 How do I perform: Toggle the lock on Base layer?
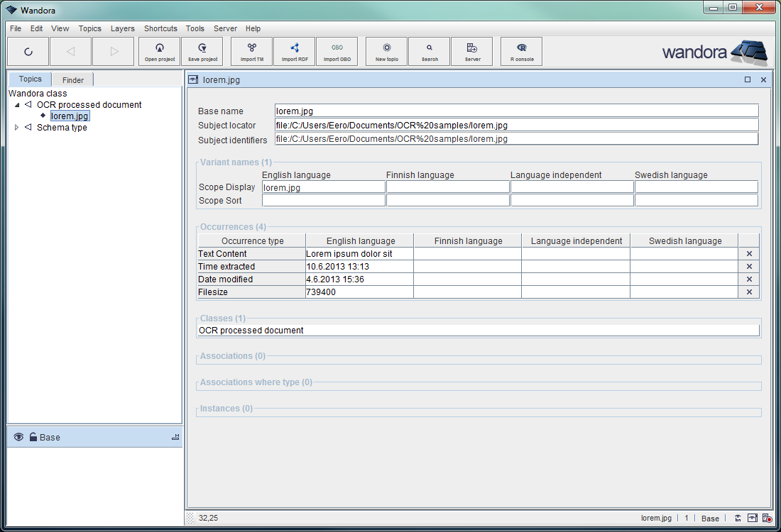[x=33, y=438]
